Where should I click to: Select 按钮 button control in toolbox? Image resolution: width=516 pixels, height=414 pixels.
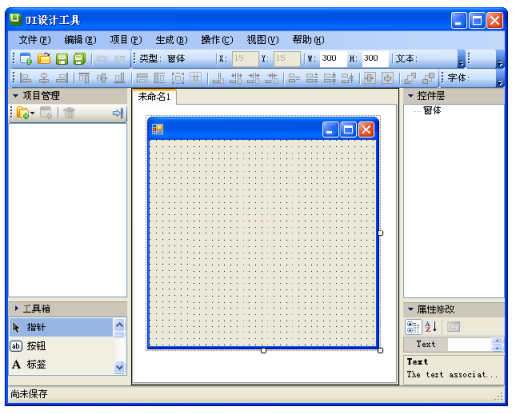61,346
